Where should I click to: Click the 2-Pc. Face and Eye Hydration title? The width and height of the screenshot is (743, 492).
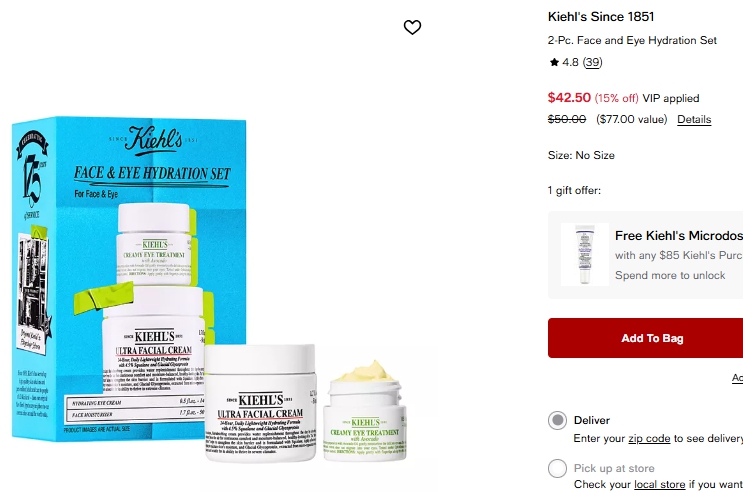pos(632,40)
